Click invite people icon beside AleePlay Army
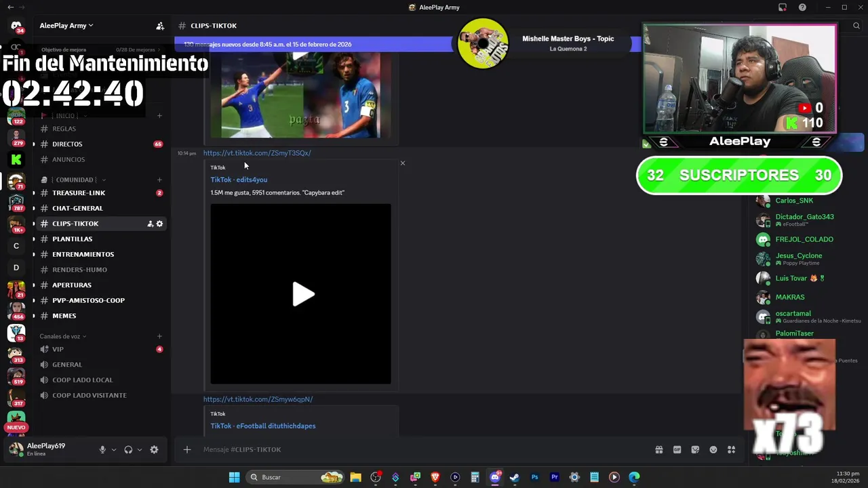 (160, 26)
